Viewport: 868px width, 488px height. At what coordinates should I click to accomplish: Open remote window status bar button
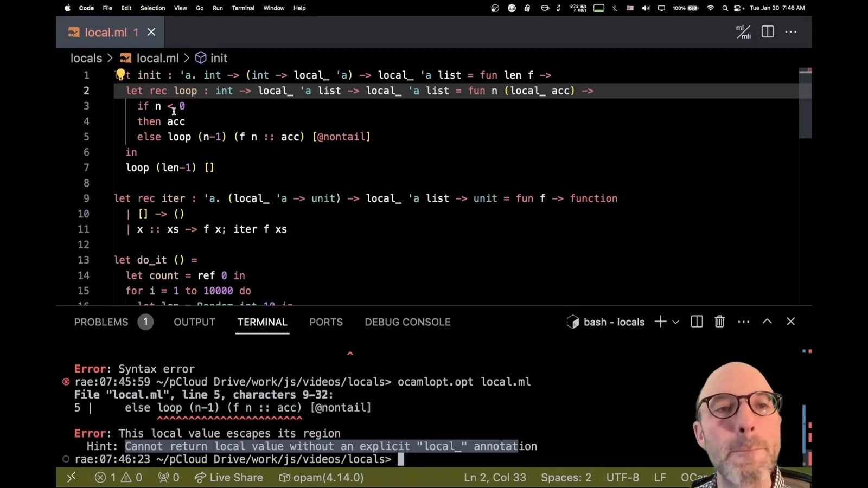pyautogui.click(x=71, y=478)
